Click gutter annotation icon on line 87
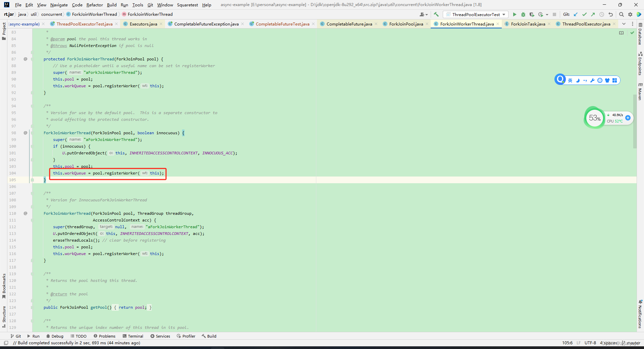This screenshot has width=644, height=349. click(25, 59)
